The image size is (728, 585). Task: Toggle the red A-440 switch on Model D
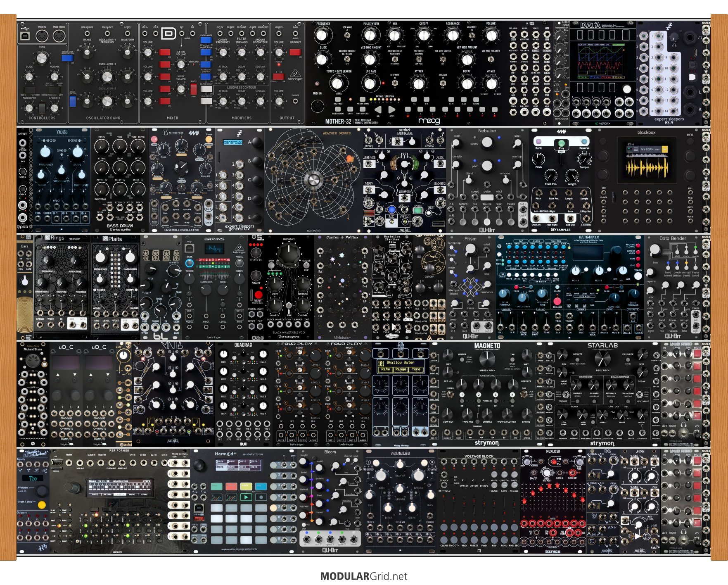click(279, 77)
